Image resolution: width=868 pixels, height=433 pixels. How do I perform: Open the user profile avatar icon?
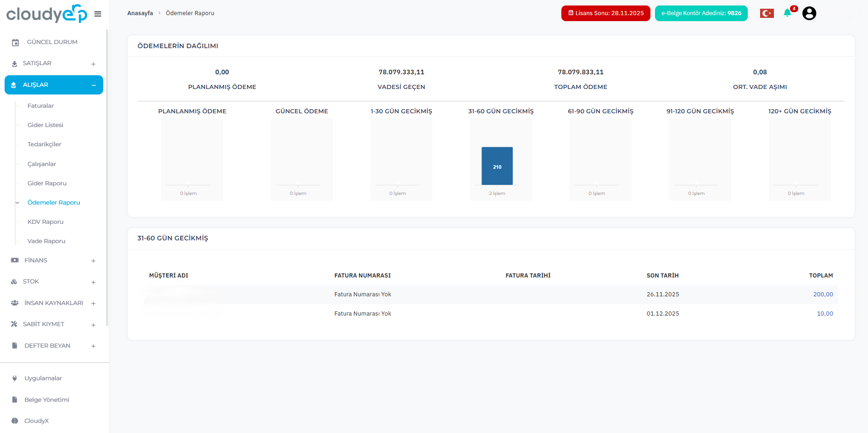click(809, 13)
